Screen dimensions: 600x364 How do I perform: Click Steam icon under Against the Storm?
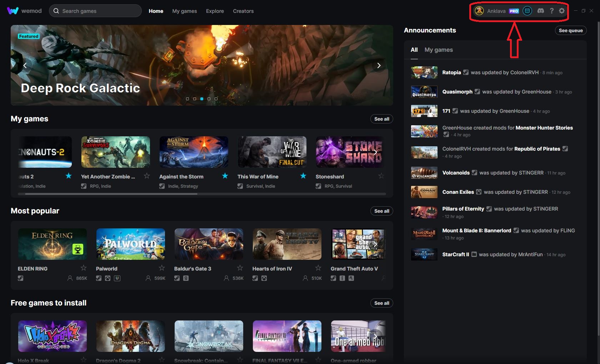[162, 186]
